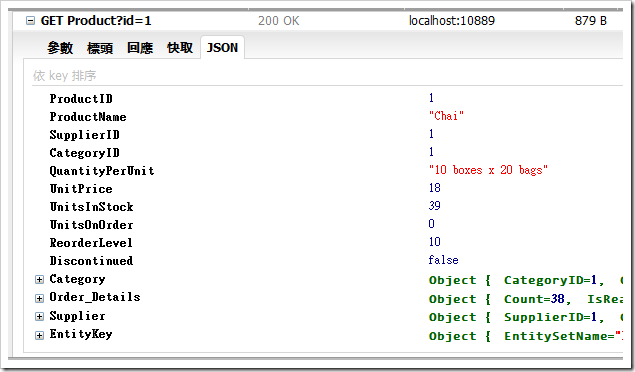Collapse the GET Product?id=1 request entry
This screenshot has width=635, height=372.
[30, 21]
